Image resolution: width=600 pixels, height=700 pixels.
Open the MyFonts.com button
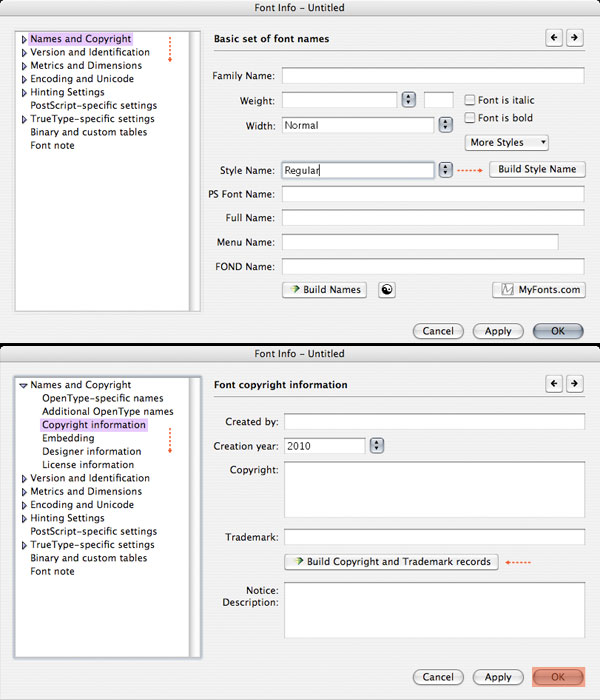[x=539, y=290]
